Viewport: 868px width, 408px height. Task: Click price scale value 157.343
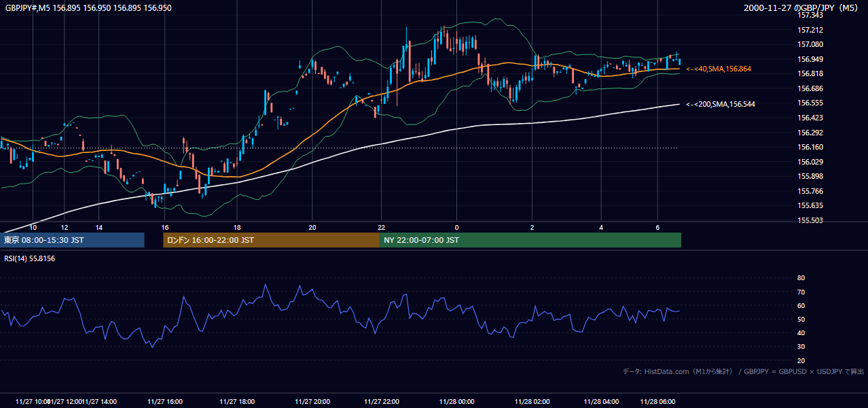click(x=810, y=15)
